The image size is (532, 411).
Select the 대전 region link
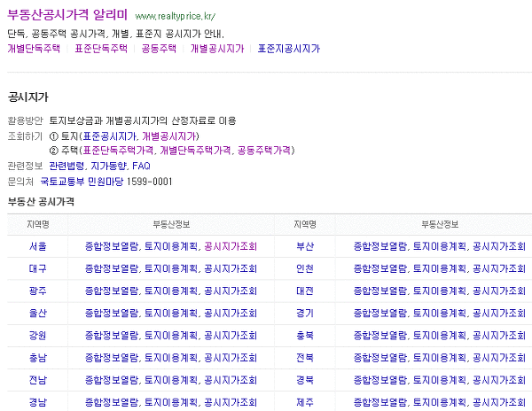[305, 291]
